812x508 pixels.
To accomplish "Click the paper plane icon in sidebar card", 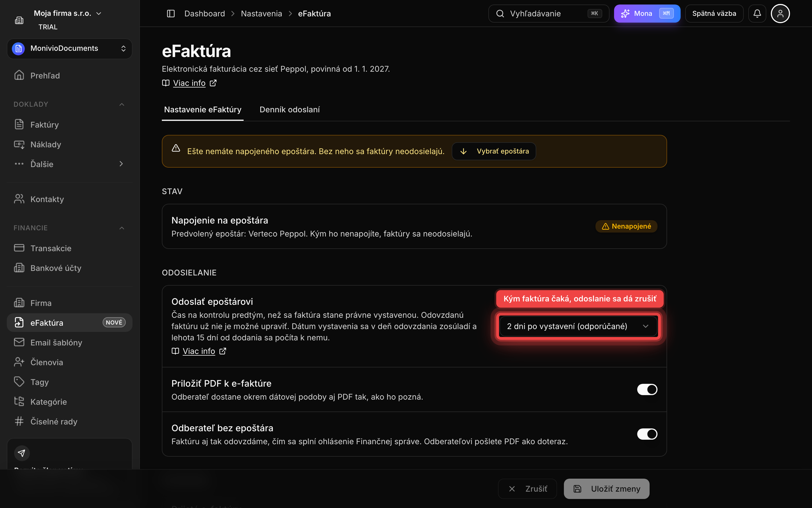I will (x=22, y=453).
